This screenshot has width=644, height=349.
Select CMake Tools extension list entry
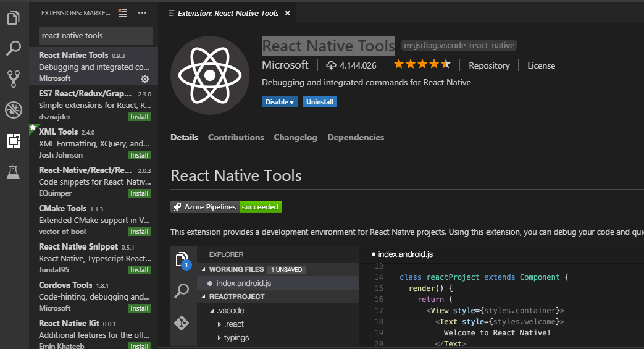point(94,219)
